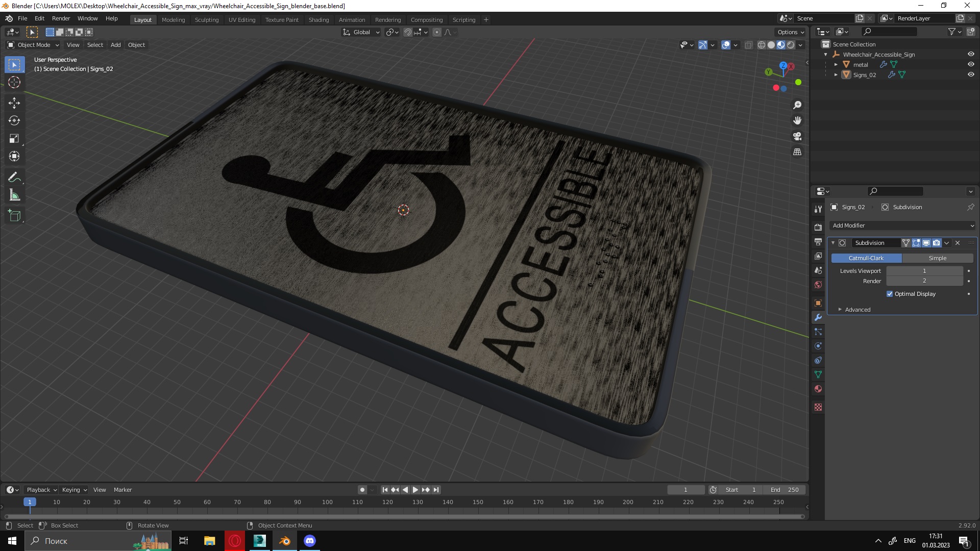Click the Move view hand icon
980x551 pixels.
click(x=797, y=120)
